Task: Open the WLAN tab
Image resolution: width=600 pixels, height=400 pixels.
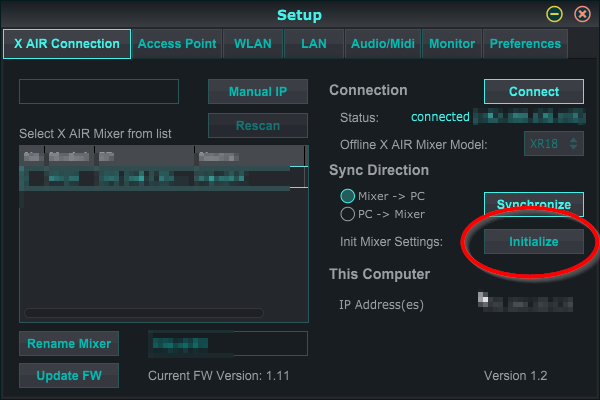Action: point(253,44)
